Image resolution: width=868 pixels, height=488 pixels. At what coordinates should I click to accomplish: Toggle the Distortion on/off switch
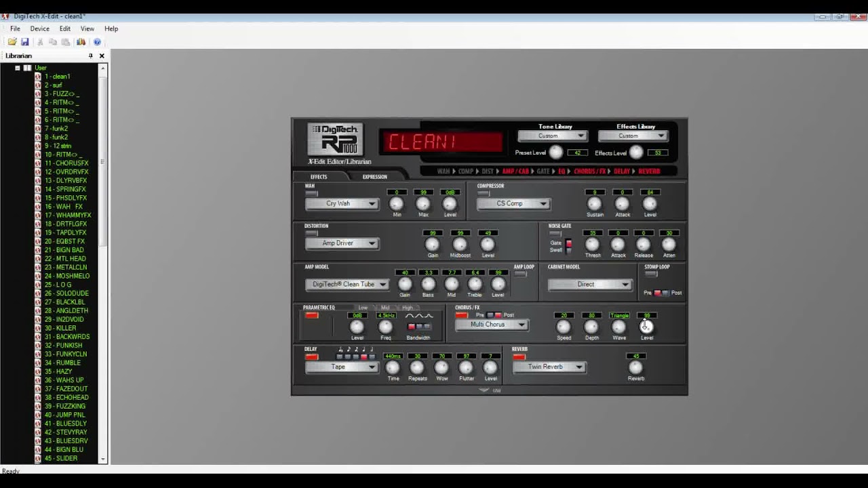click(311, 233)
